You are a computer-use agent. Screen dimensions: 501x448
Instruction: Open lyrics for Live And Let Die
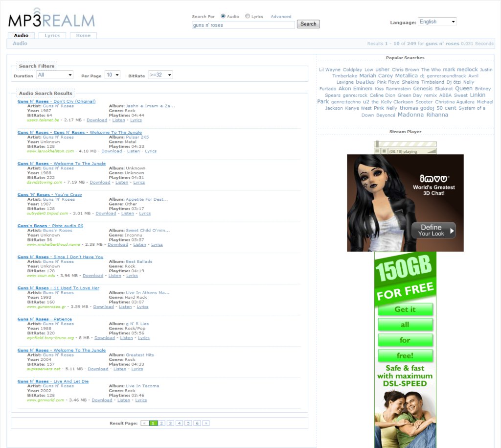(x=141, y=401)
